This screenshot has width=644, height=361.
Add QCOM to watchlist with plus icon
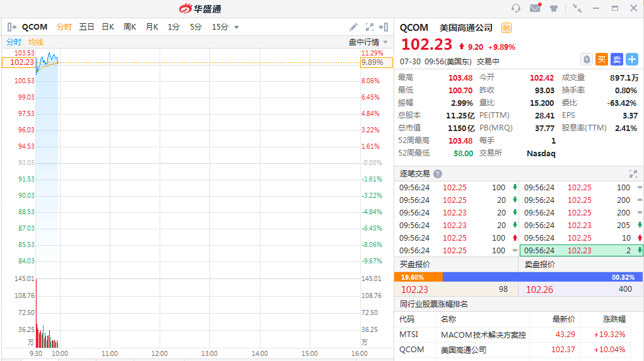631,59
